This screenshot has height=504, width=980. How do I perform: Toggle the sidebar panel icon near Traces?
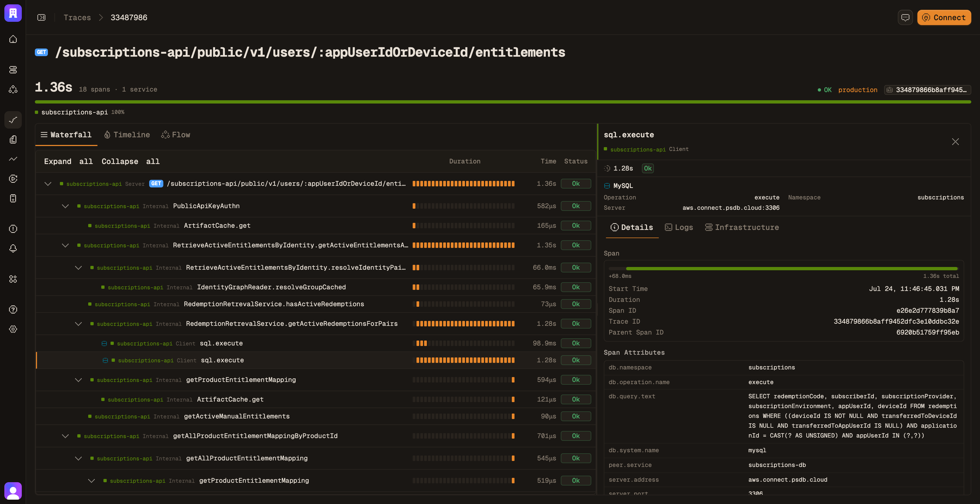(x=41, y=17)
